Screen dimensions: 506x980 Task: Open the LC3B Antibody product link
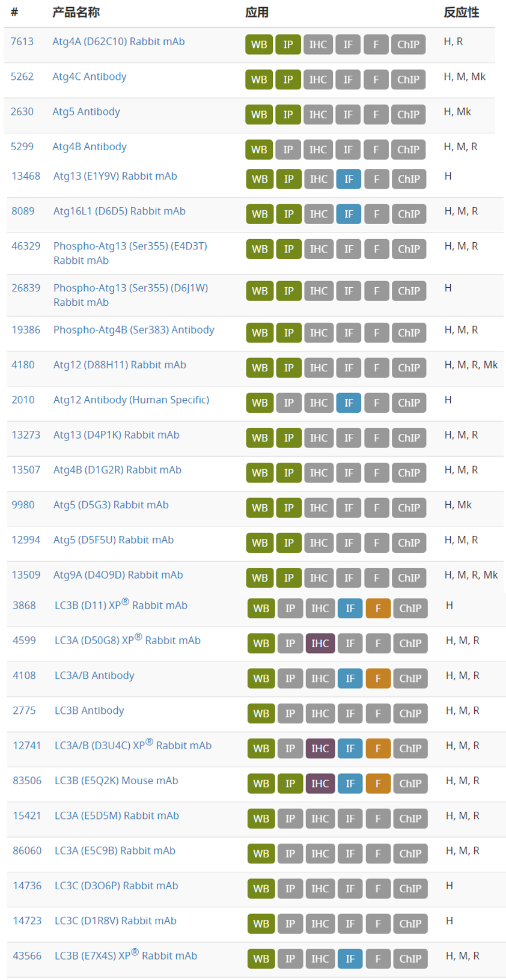click(x=90, y=710)
